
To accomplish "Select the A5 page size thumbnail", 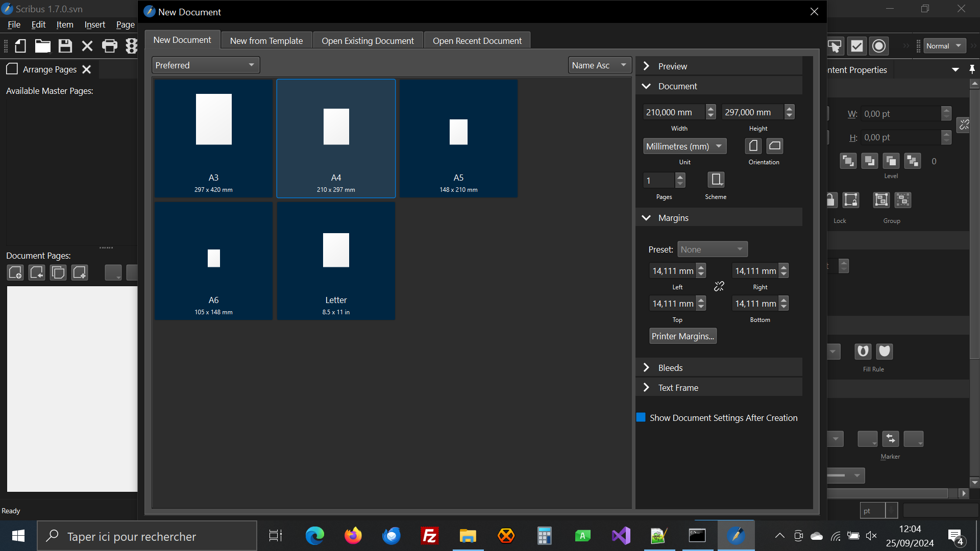I will coord(458,138).
